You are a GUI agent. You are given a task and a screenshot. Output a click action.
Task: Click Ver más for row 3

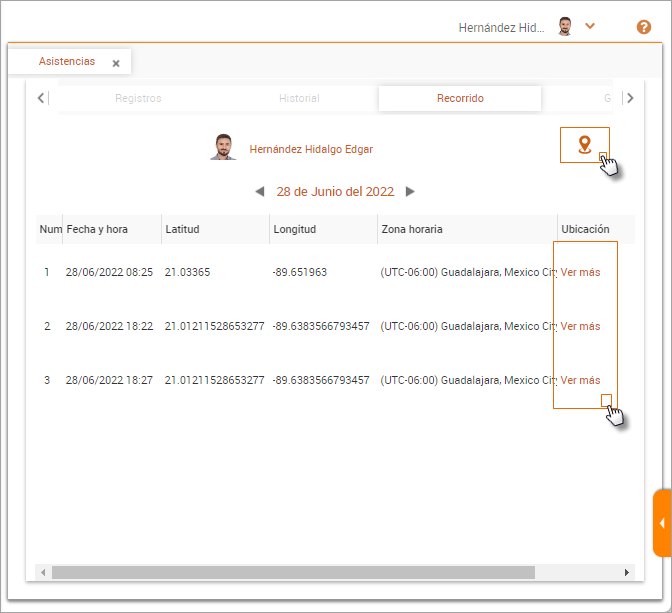coord(580,380)
